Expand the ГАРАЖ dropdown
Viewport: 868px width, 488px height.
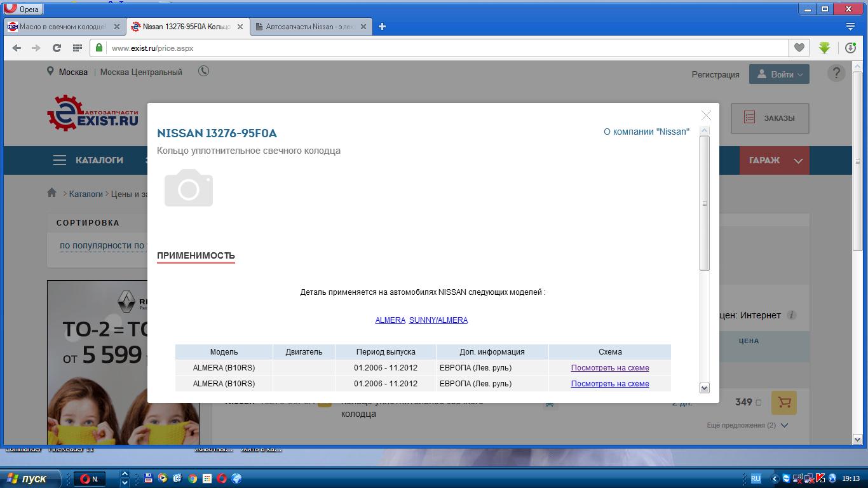click(775, 160)
